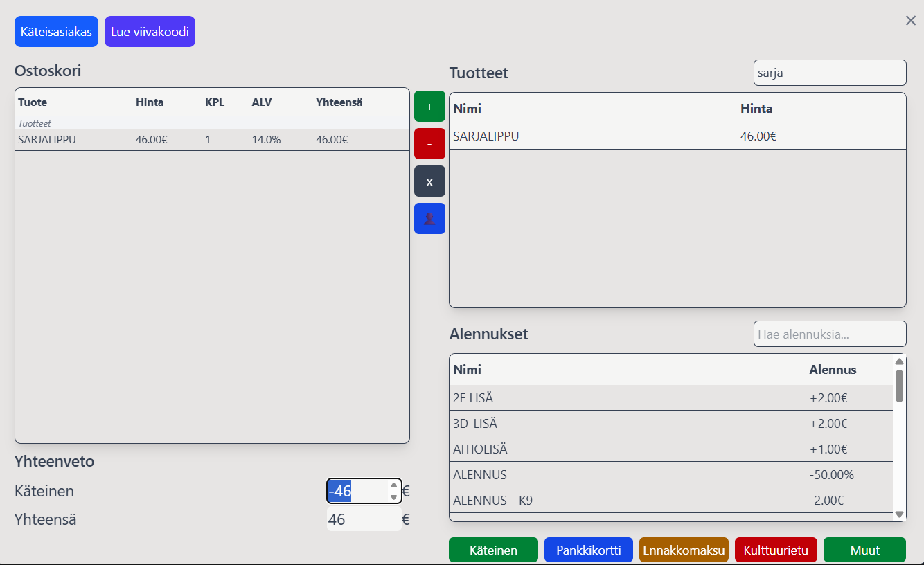Viewport: 924px width, 565px height.
Task: Click the product search field containing 'sarja'
Action: 829,73
